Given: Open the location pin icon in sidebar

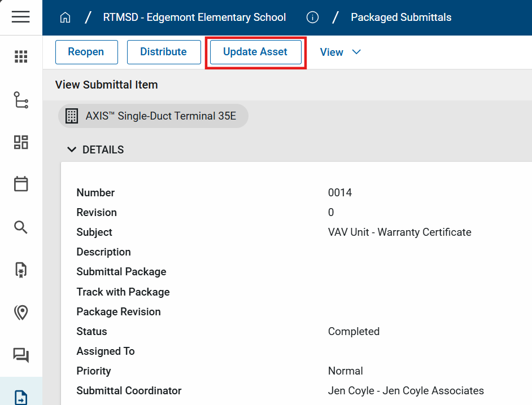Looking at the screenshot, I should click(x=21, y=312).
